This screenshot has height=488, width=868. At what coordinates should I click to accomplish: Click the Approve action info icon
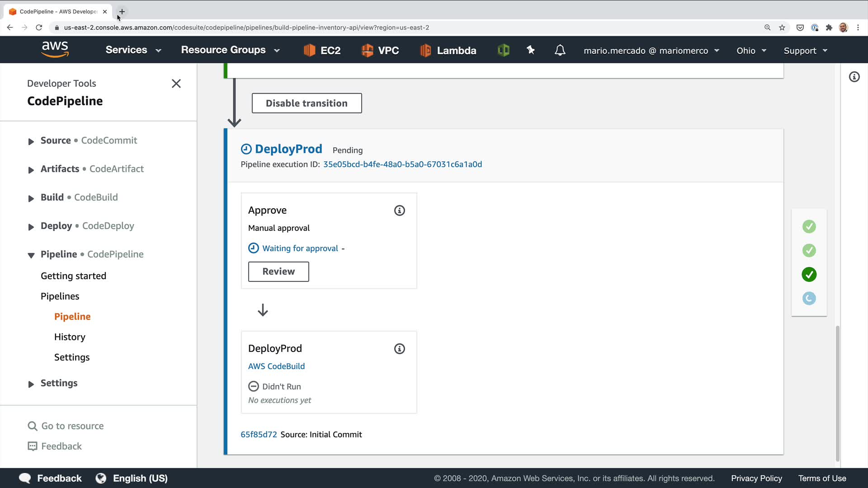(x=399, y=211)
